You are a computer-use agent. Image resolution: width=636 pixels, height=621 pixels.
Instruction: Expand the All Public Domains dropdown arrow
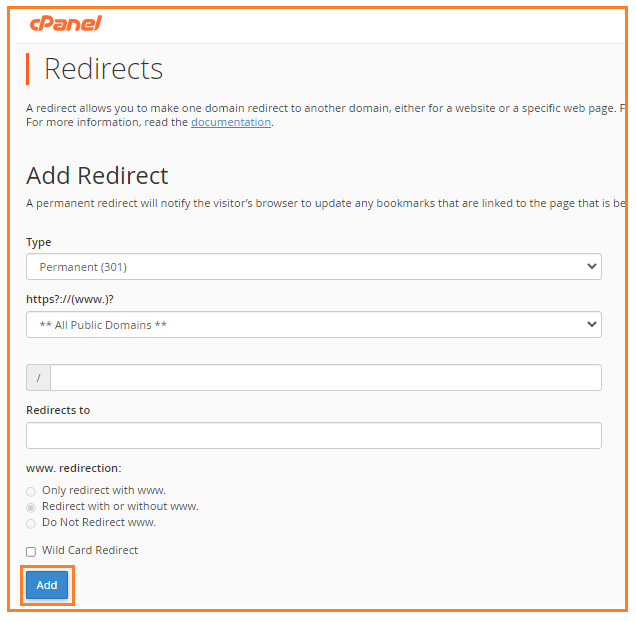point(591,324)
